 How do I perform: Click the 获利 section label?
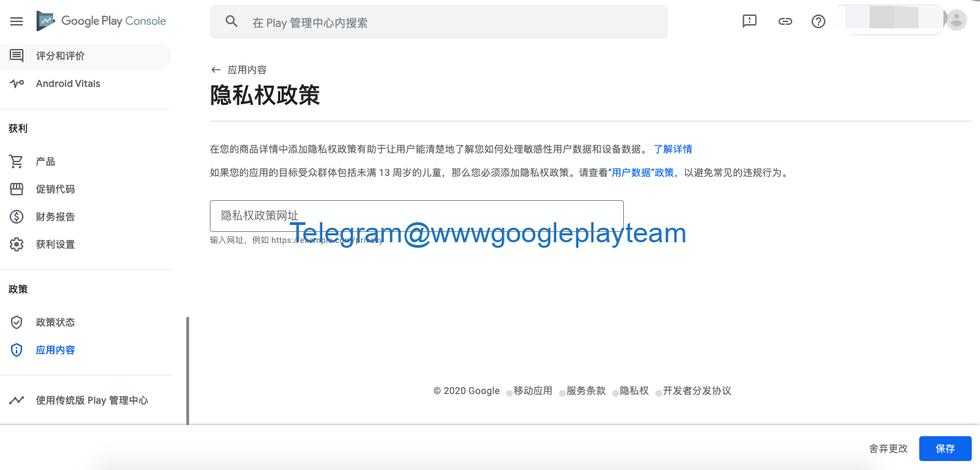tap(18, 128)
